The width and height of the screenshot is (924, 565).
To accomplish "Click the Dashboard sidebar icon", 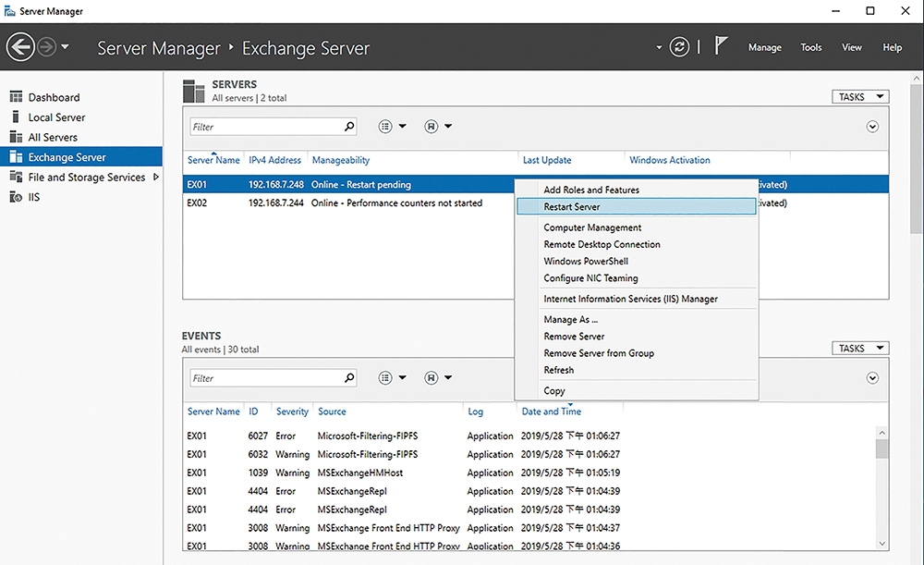I will [16, 97].
